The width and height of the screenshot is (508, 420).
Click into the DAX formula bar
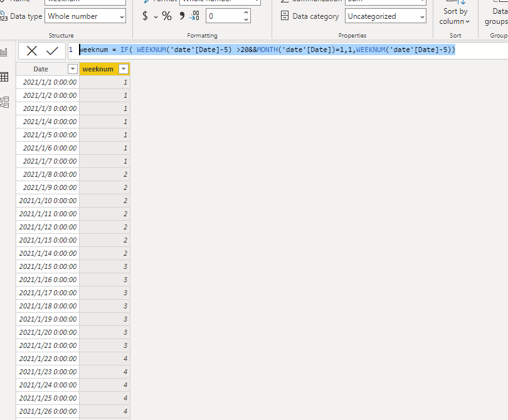coord(288,51)
